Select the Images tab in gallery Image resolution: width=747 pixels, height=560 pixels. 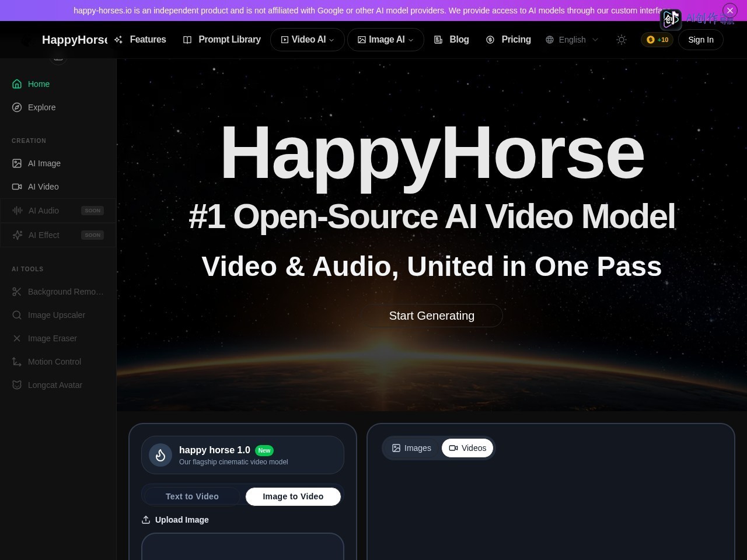[411, 448]
